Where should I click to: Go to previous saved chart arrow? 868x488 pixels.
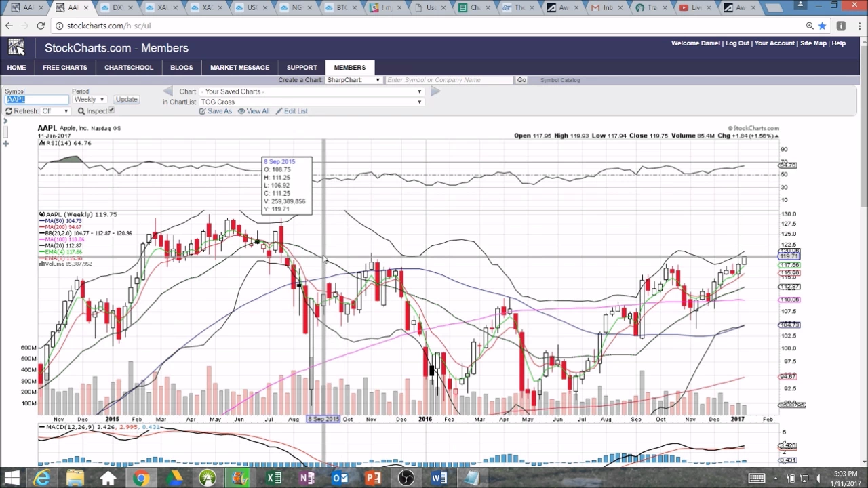click(167, 91)
